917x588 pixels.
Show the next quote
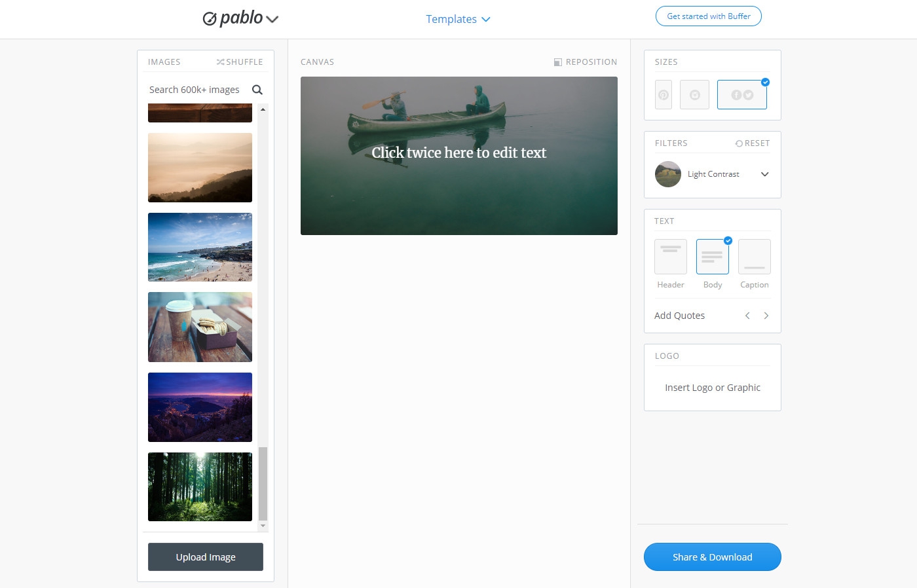(766, 316)
